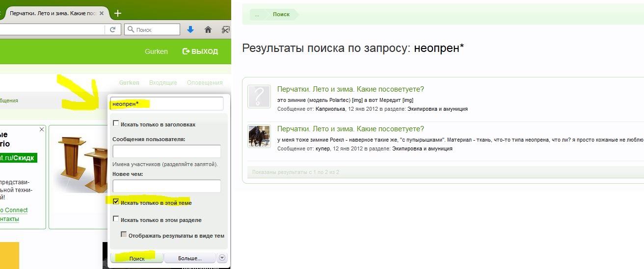Click the ad close X icon
Viewport: 644px width, 269px height.
[x=42, y=129]
